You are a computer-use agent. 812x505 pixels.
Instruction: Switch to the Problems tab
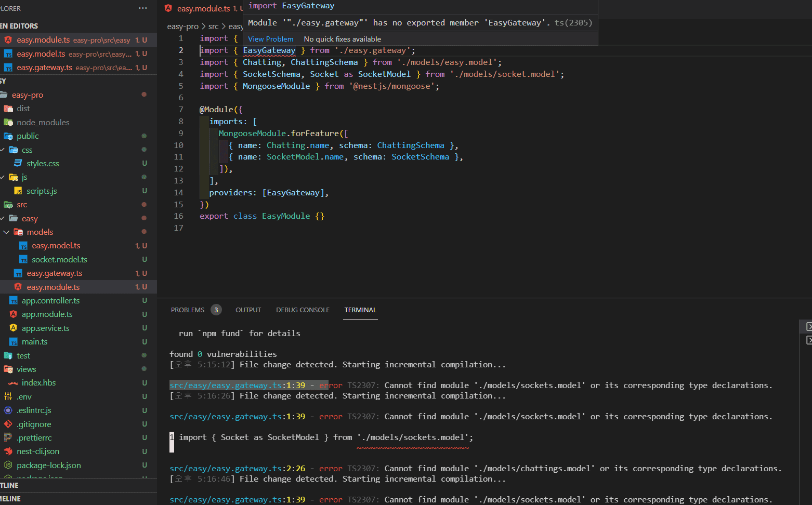(x=188, y=310)
